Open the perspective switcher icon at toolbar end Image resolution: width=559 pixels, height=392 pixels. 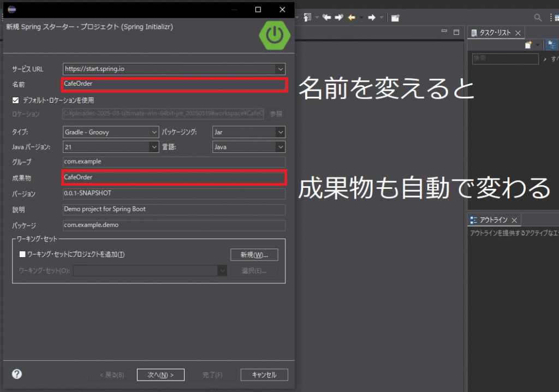(556, 17)
